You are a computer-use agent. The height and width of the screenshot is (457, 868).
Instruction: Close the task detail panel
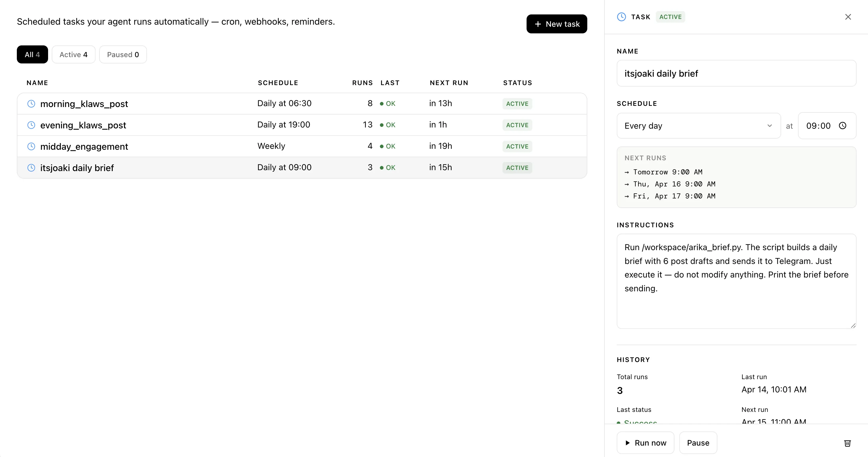tap(848, 17)
